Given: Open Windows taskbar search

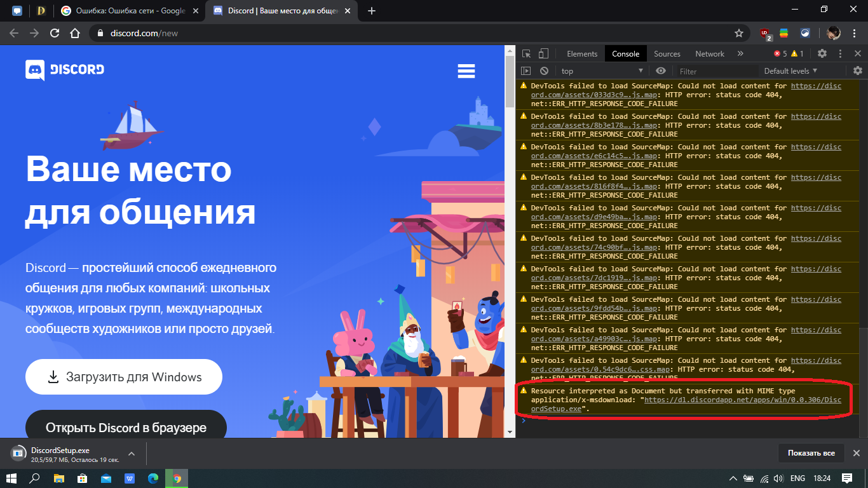Looking at the screenshot, I should coord(34,478).
